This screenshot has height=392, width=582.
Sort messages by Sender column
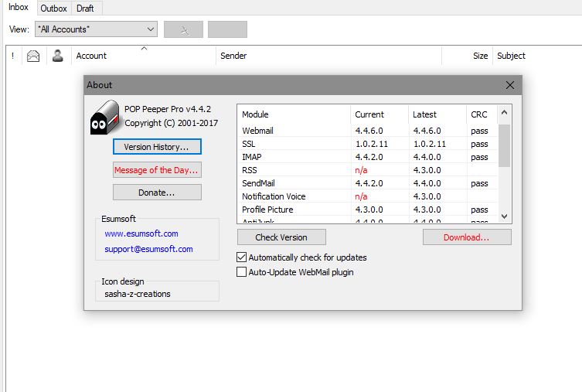point(328,56)
